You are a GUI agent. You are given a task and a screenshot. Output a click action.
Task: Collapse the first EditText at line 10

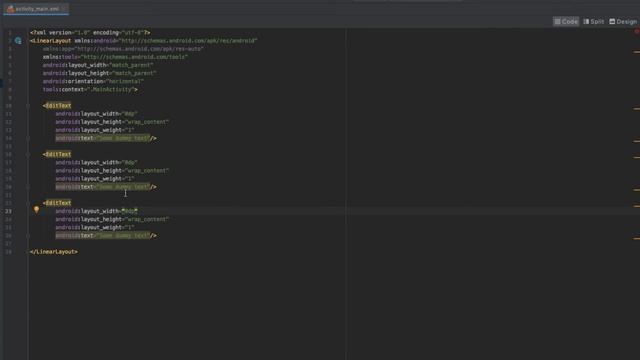click(28, 105)
